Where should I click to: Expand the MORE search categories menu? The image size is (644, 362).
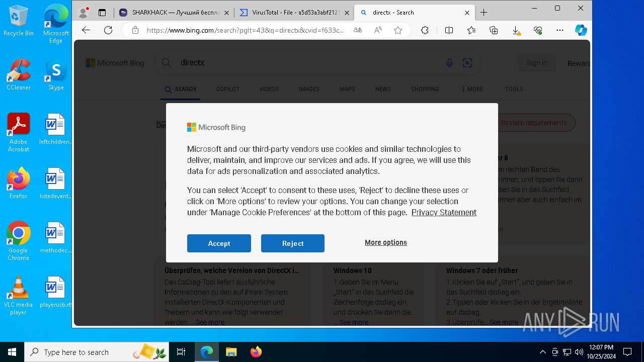coord(472,89)
